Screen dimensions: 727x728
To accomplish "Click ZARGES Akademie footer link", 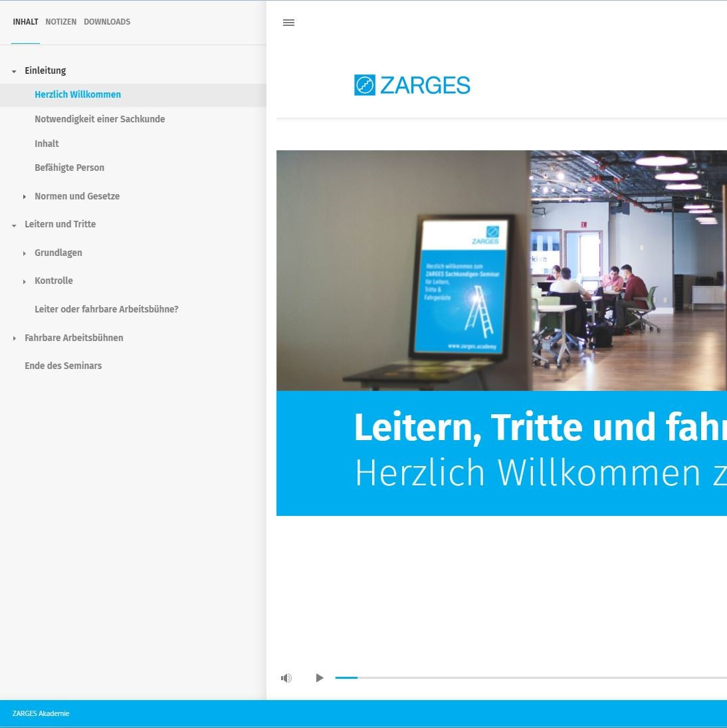I will 41,713.
